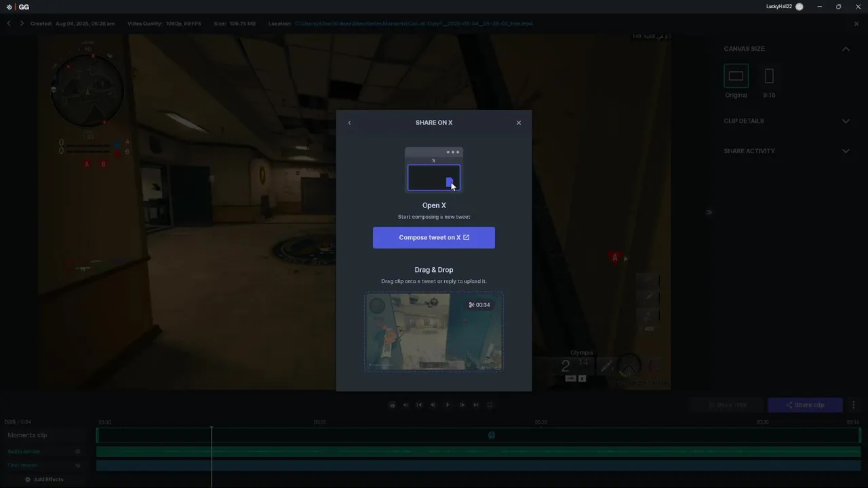868x488 pixels.
Task: Toggle fullscreen preview icon
Action: click(490, 405)
